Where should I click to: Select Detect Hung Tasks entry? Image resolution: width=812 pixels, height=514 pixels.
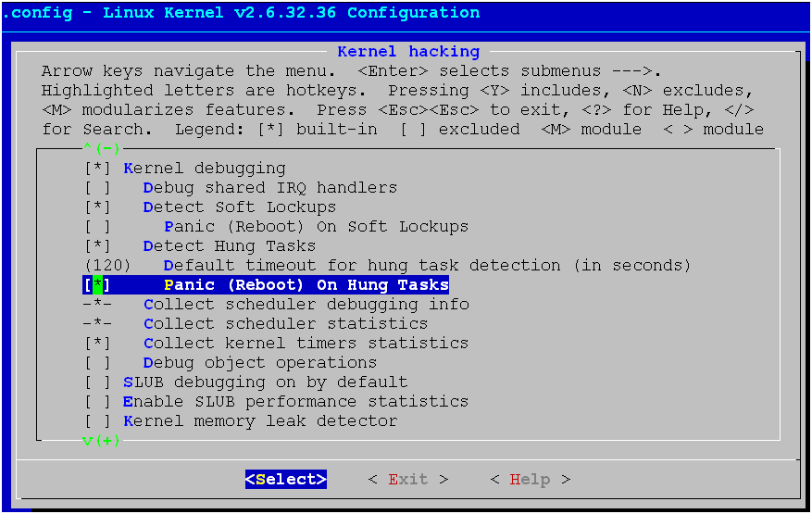tap(230, 246)
